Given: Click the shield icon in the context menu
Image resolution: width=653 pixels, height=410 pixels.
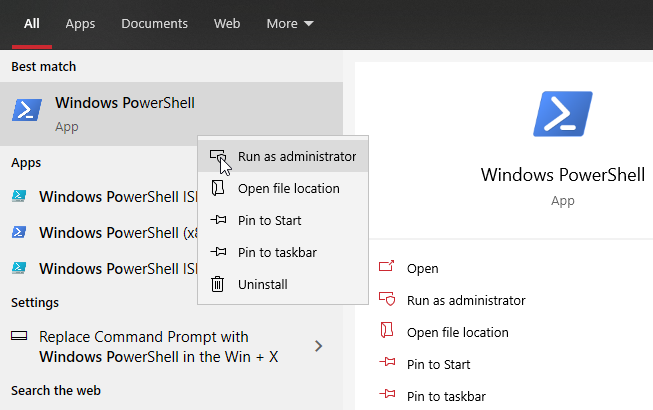Looking at the screenshot, I should pyautogui.click(x=218, y=157).
